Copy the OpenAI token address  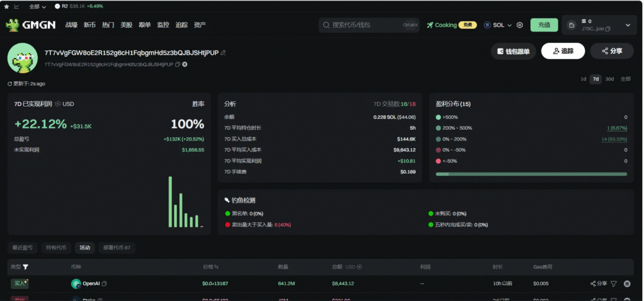pyautogui.click(x=104, y=284)
